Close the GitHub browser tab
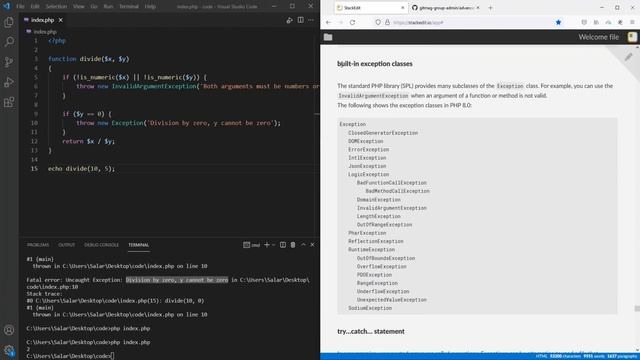640x360 pixels. point(478,8)
